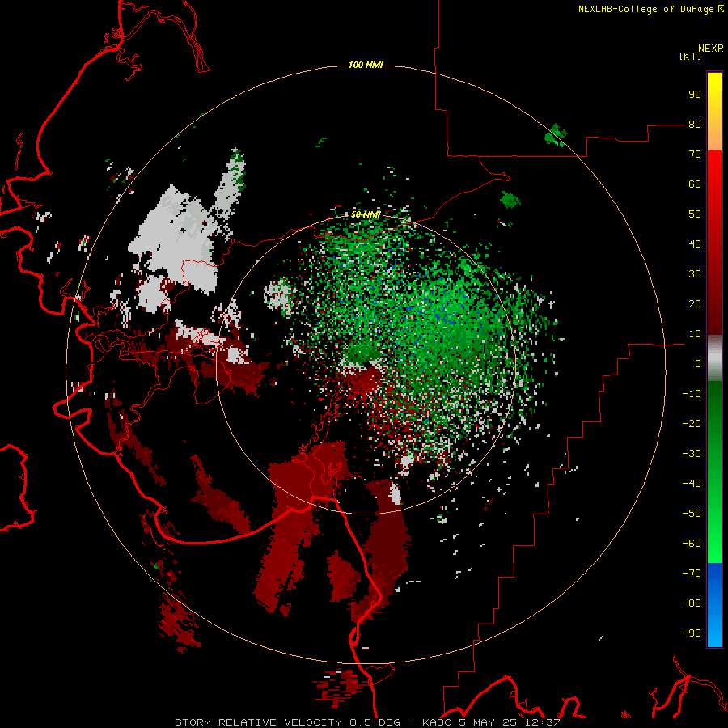Screen dimensions: 728x728
Task: Click the 40 value on the velocity scale
Action: 695,244
